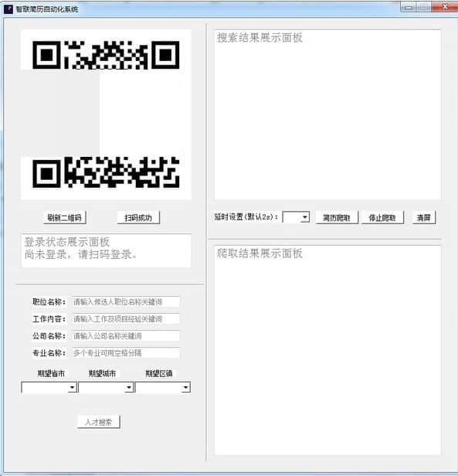Image resolution: width=458 pixels, height=476 pixels.
Task: Focus the 工作内容 input field
Action: tap(126, 318)
